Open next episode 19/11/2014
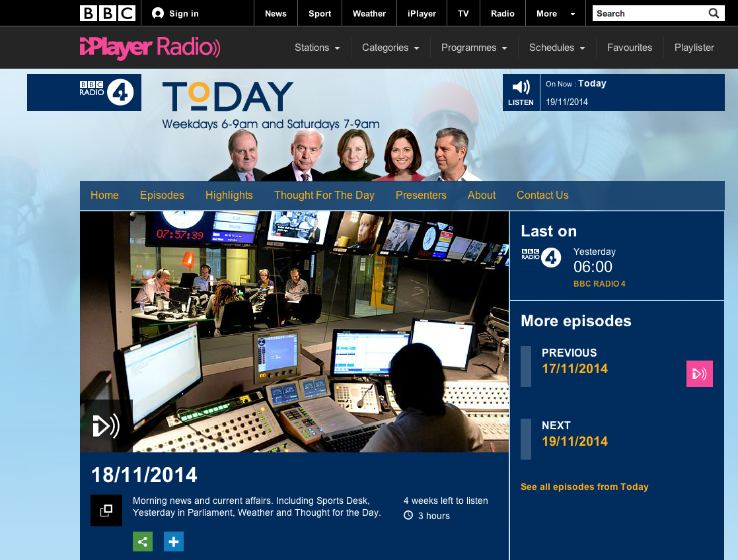 tap(575, 441)
